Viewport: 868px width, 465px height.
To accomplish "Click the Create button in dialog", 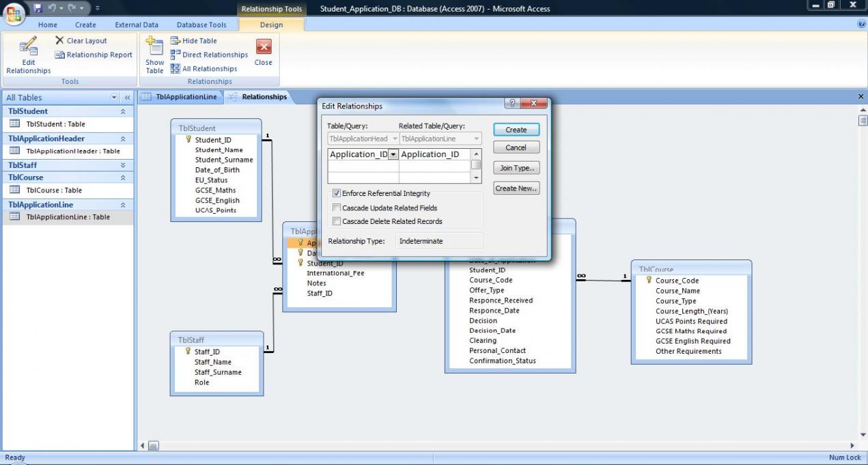I will (x=516, y=130).
